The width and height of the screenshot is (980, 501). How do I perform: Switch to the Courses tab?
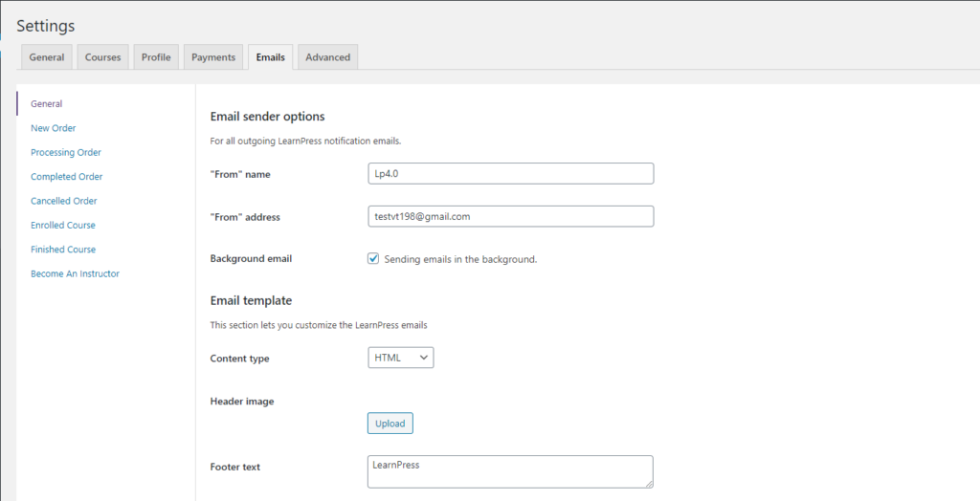coord(103,57)
